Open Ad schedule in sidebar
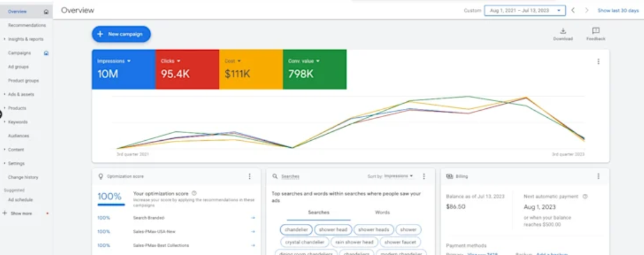 (20, 200)
